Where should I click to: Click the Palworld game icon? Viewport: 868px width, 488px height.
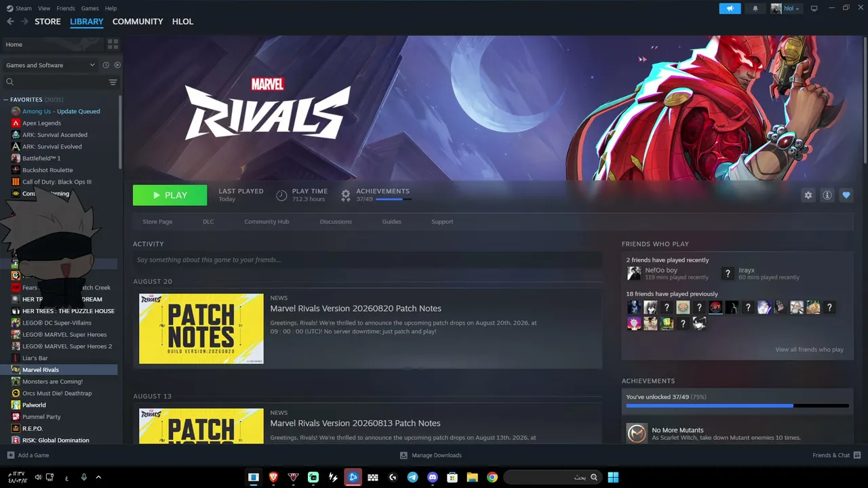pyautogui.click(x=16, y=405)
